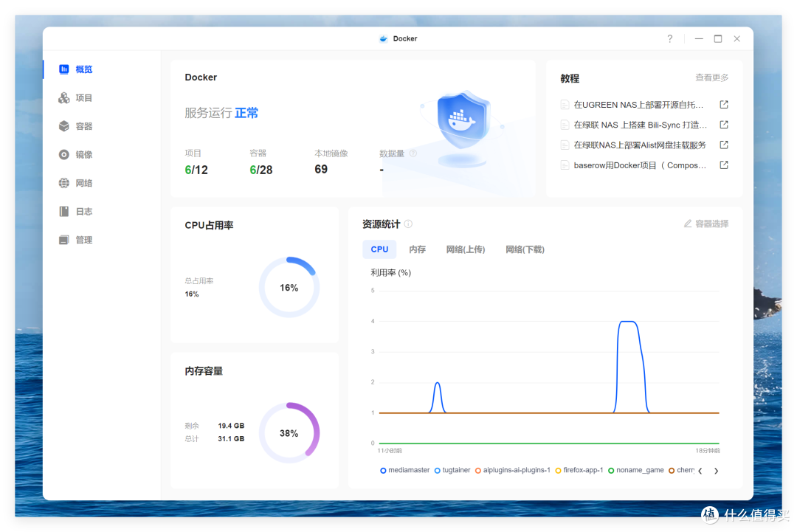Open tutorial 在绿联NAS上部署Alist网盘挂载服务

pos(640,145)
